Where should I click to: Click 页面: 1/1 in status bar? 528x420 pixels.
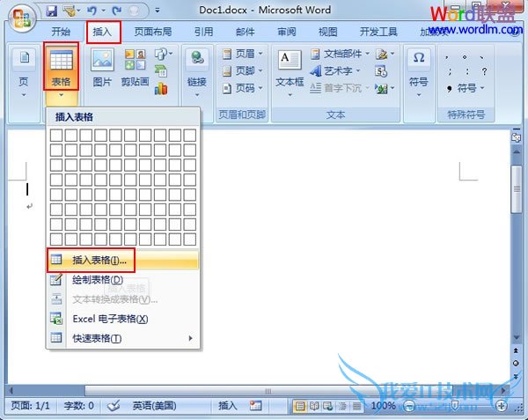coord(30,406)
